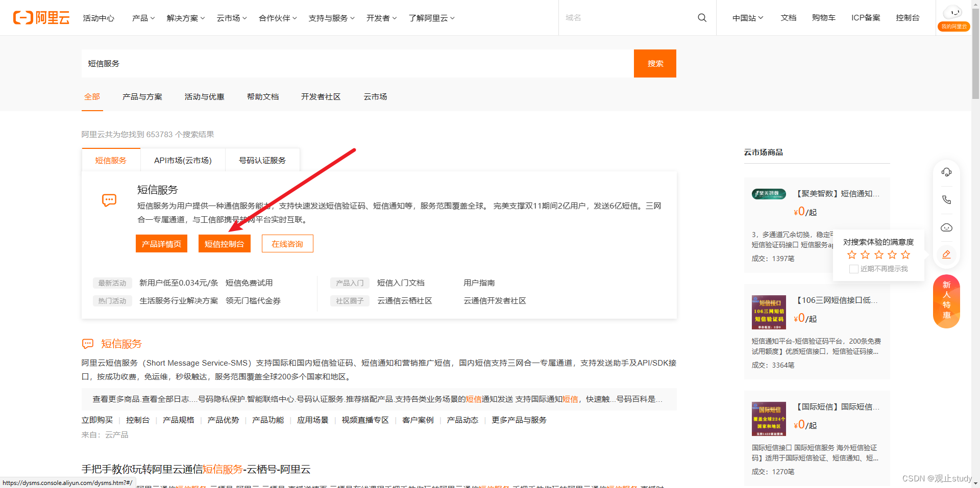Open 控制台 in top bar
This screenshot has height=488, width=980.
pyautogui.click(x=908, y=18)
